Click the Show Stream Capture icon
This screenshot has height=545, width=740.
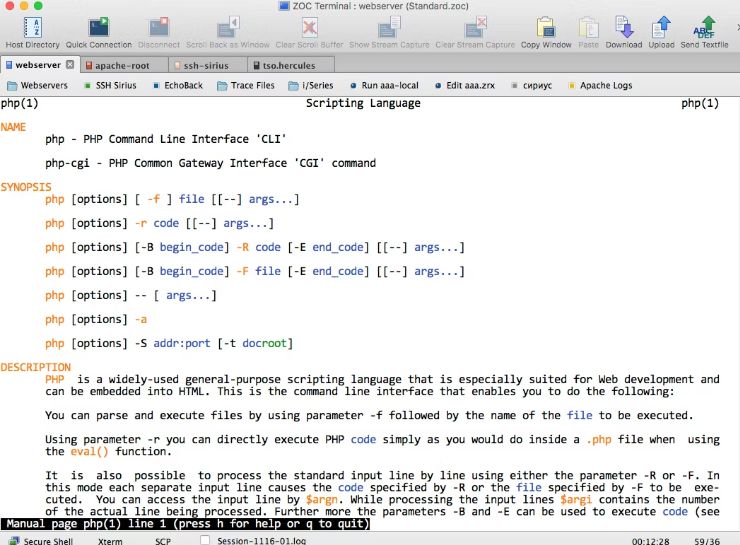click(x=388, y=30)
